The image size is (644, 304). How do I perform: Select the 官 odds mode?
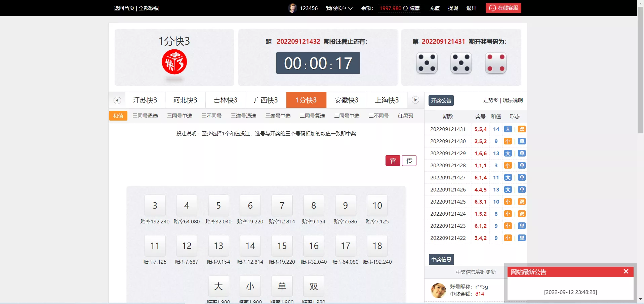click(x=393, y=161)
